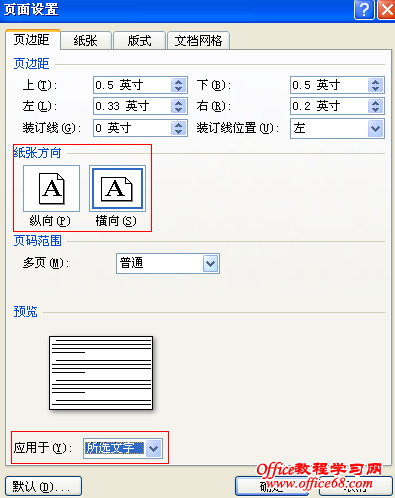Adjust the left margin spinner arrows
The width and height of the screenshot is (395, 498).
tap(178, 106)
